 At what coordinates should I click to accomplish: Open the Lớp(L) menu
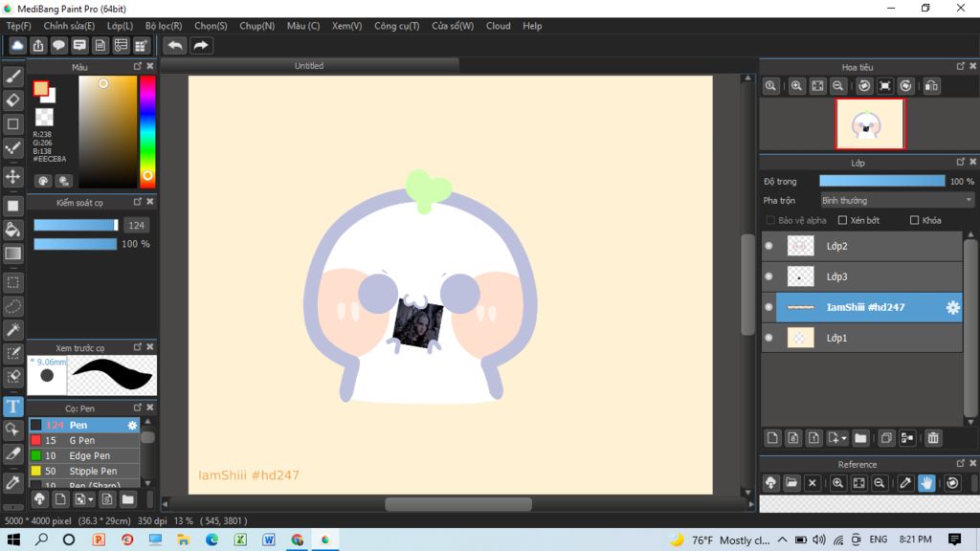(x=120, y=26)
